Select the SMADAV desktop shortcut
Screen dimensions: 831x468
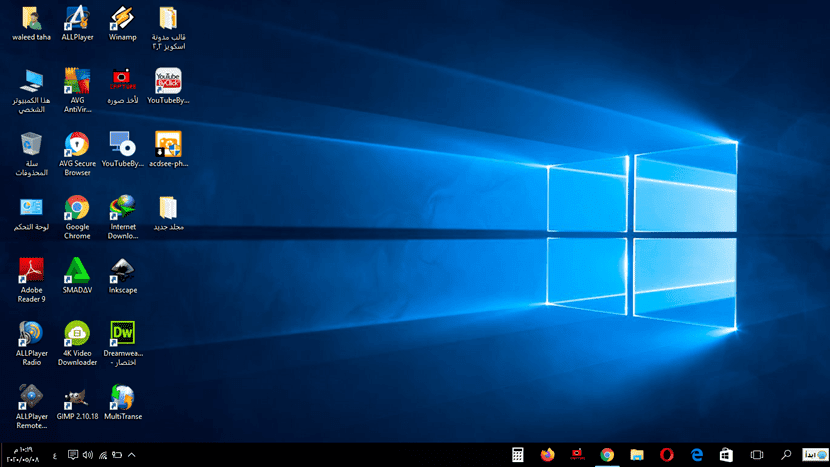point(77,276)
